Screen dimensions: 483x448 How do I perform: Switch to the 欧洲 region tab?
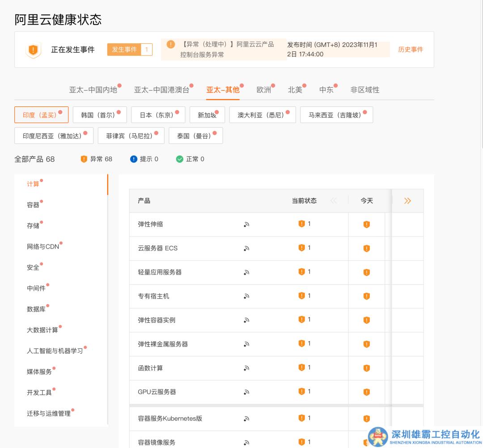(x=264, y=89)
